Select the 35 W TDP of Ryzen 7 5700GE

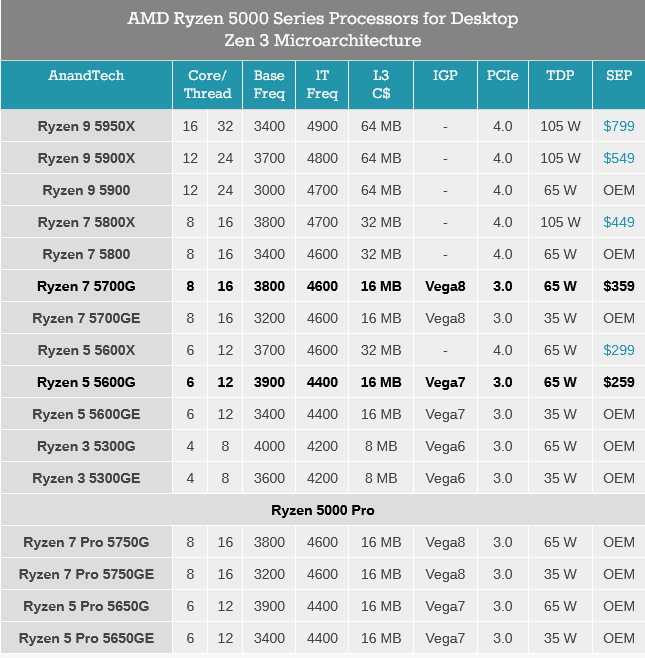point(560,318)
